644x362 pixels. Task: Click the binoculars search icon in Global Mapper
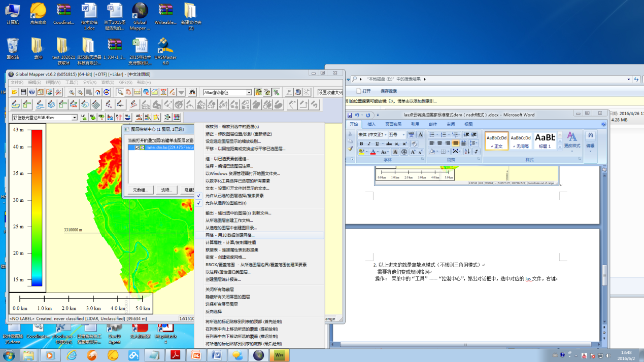click(x=192, y=92)
